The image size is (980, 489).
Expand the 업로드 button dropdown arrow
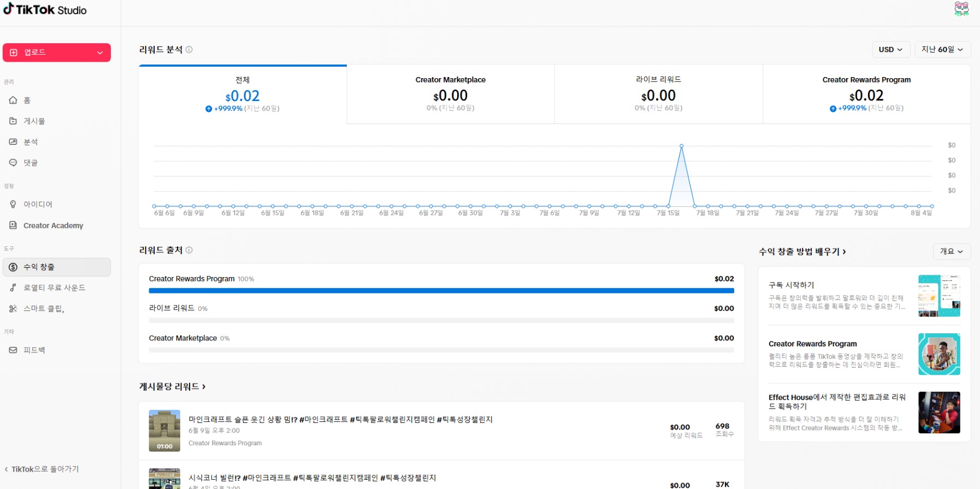click(100, 52)
